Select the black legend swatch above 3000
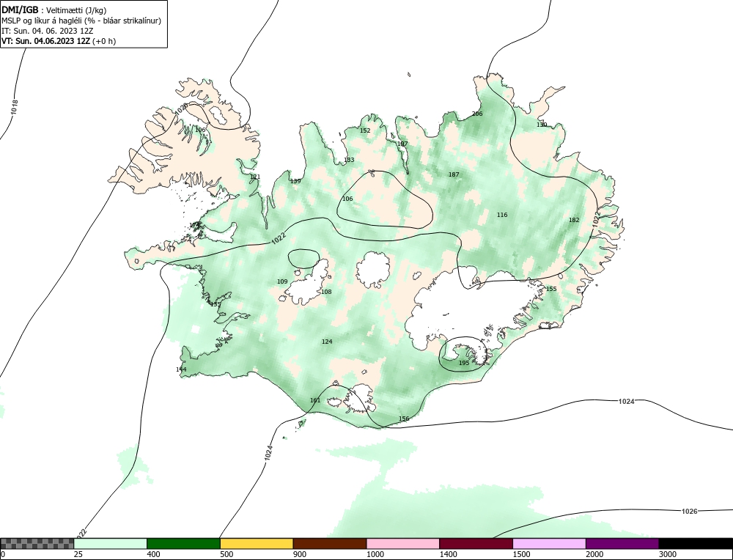Viewport: 733px width, 560px height. click(696, 544)
